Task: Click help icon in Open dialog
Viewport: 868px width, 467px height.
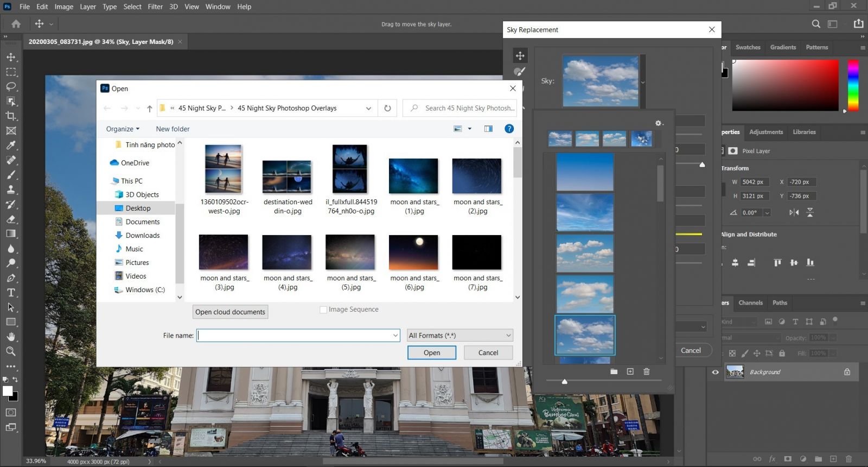Action: pos(509,129)
